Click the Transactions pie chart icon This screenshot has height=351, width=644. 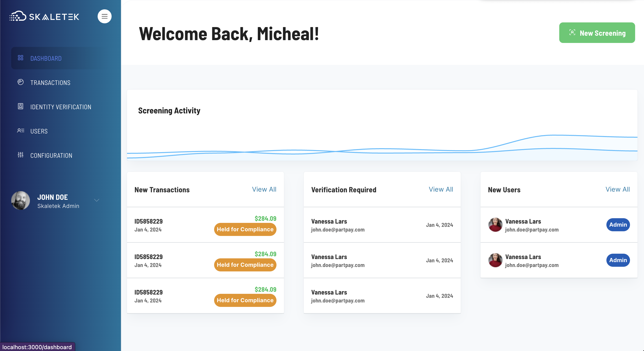click(x=21, y=82)
